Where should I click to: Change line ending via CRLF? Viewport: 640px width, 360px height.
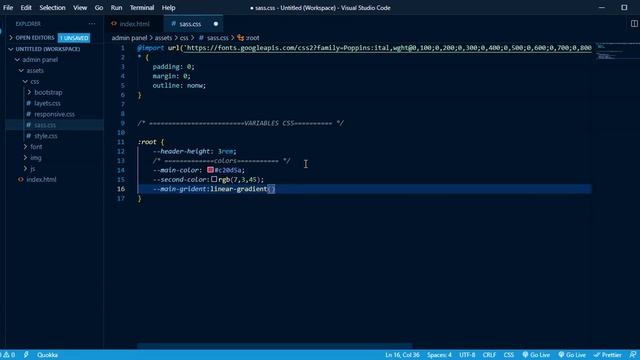(x=489, y=355)
